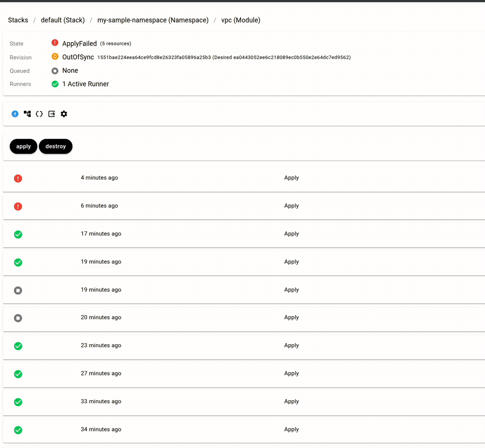
Task: Click the black destroy button
Action: click(56, 147)
